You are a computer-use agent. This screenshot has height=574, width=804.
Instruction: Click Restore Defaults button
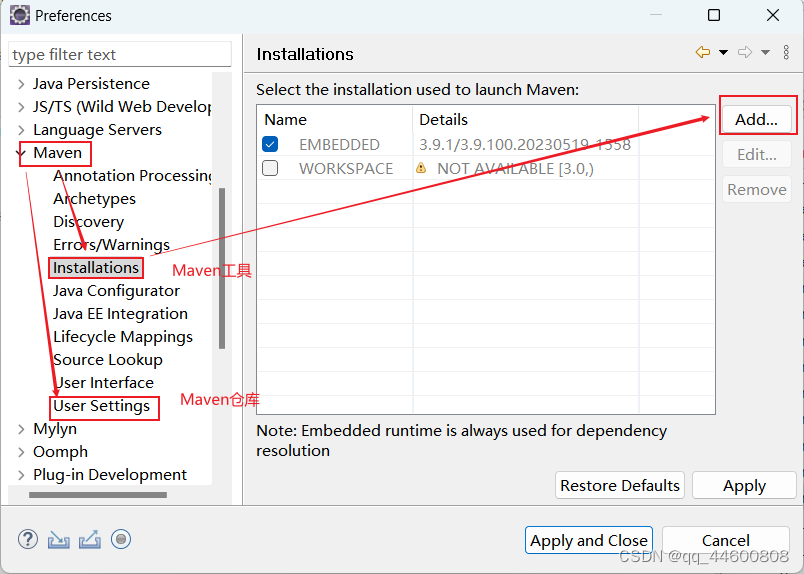[619, 485]
